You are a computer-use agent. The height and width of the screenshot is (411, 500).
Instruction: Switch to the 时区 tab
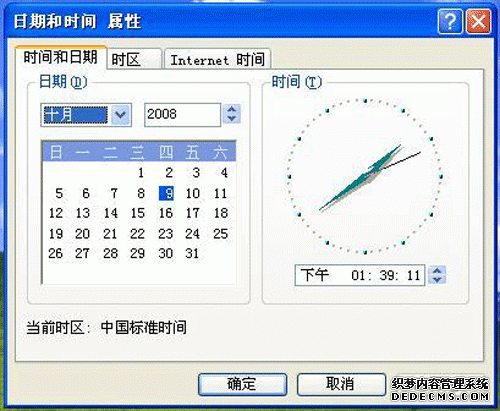[134, 60]
